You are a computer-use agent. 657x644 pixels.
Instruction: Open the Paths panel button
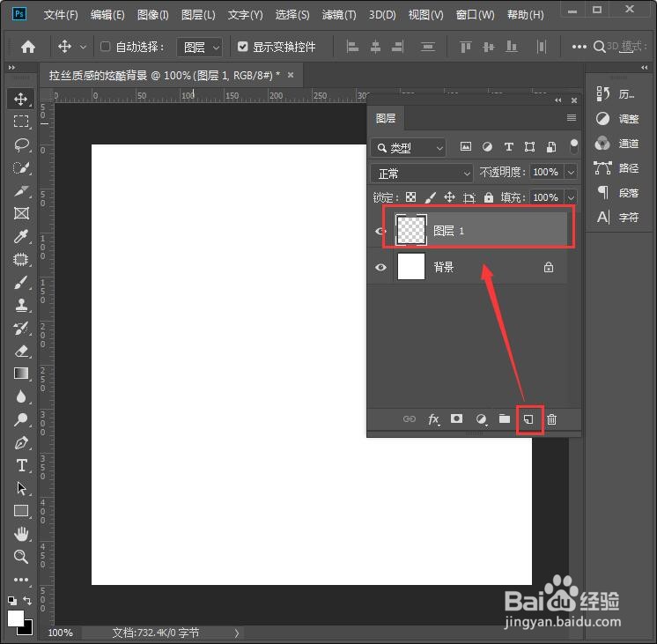point(617,168)
